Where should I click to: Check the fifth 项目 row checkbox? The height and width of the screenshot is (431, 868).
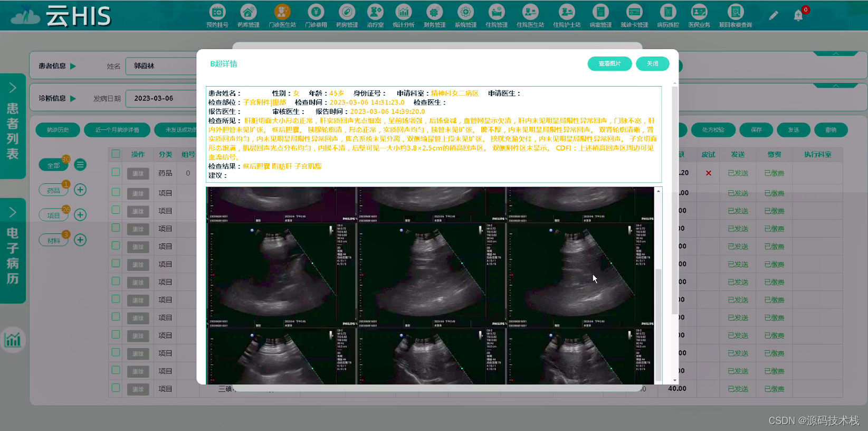click(x=116, y=264)
